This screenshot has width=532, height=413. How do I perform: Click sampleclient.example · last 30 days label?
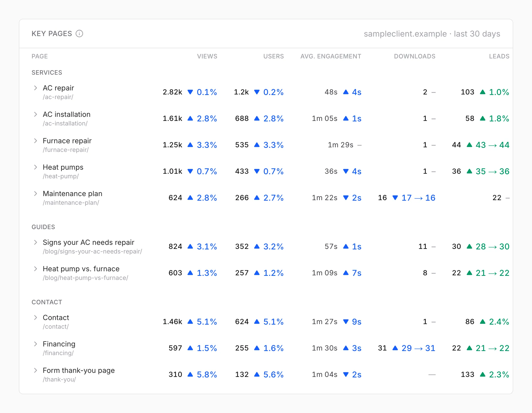(432, 34)
